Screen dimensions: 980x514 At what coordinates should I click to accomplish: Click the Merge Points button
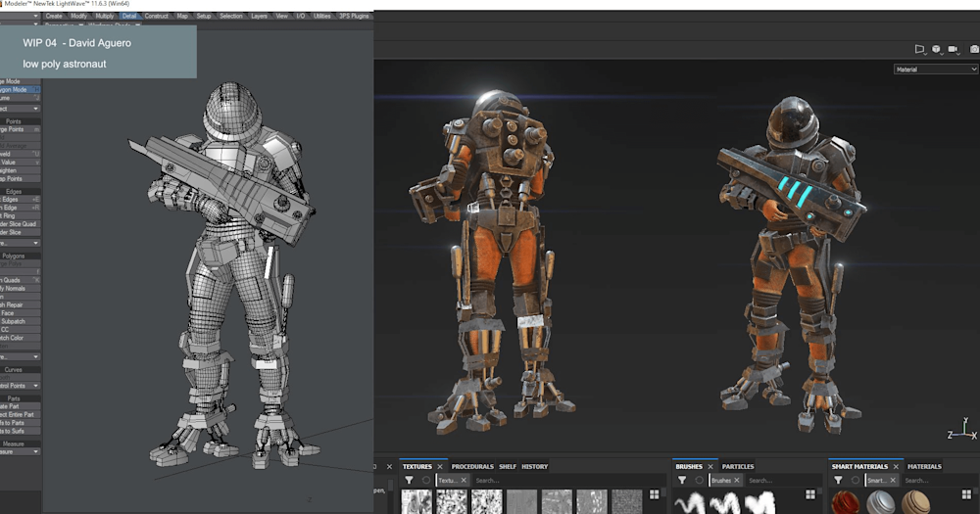point(20,129)
